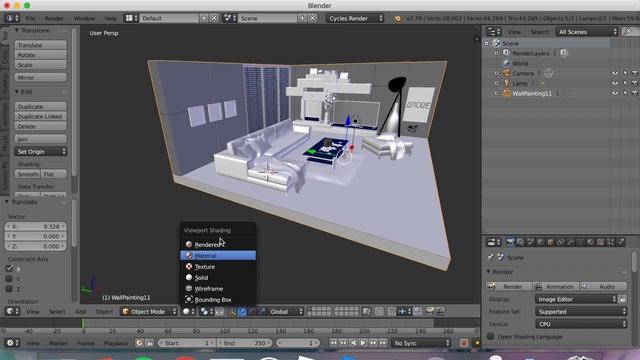Open the File menu
This screenshot has width=640, height=360.
tap(31, 18)
